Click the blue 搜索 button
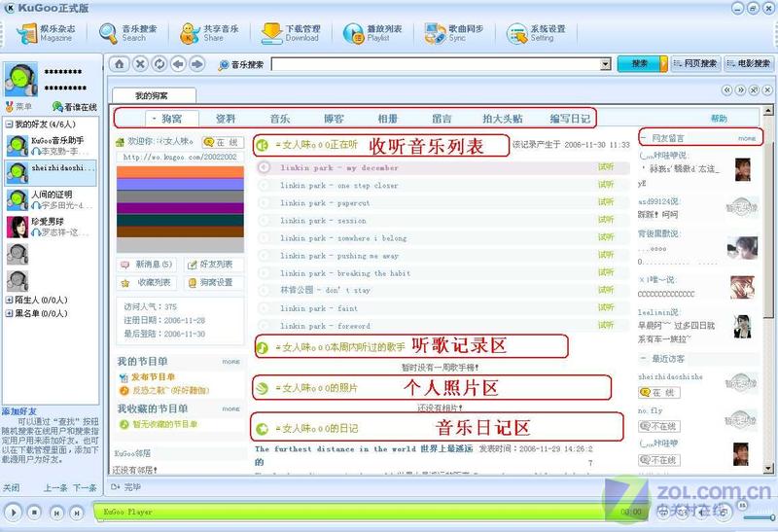The height and width of the screenshot is (532, 778). (639, 64)
